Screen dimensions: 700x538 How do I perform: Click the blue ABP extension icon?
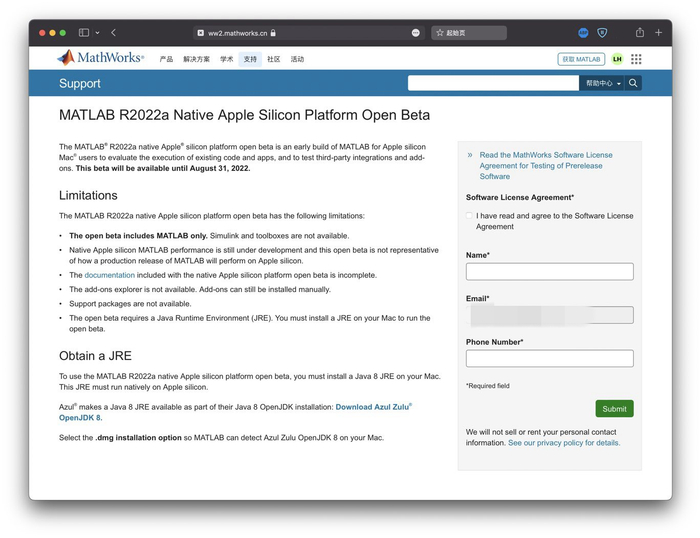tap(583, 33)
